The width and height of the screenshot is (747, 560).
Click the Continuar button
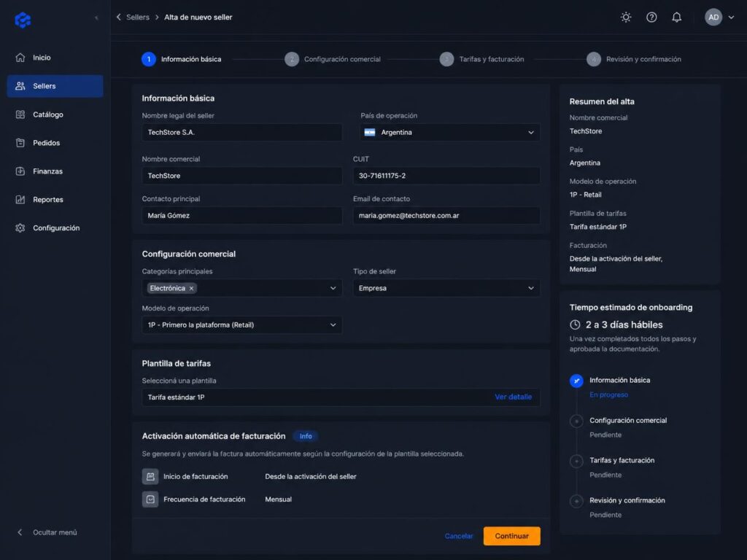coord(511,536)
